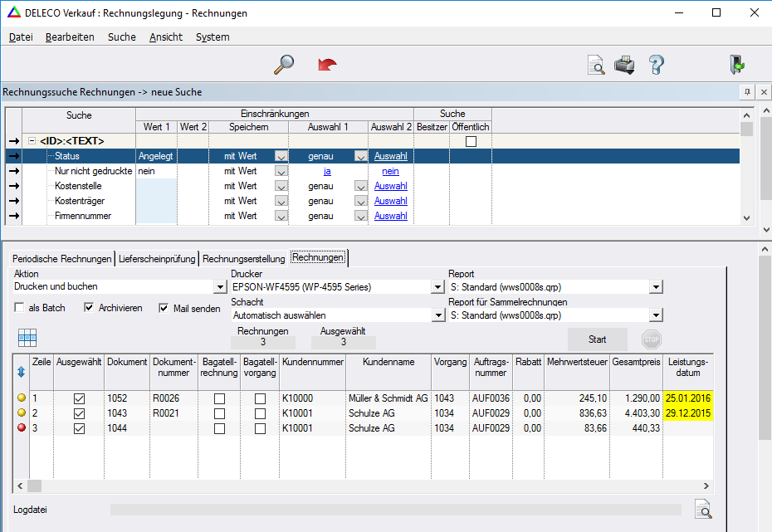Open the Logdatei viewer icon

[x=702, y=509]
